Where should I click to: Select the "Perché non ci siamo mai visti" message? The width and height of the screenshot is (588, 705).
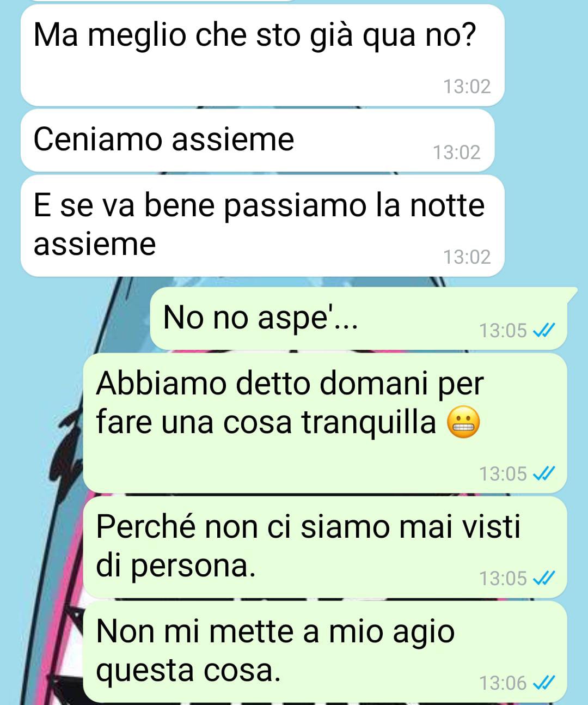pos(325,547)
